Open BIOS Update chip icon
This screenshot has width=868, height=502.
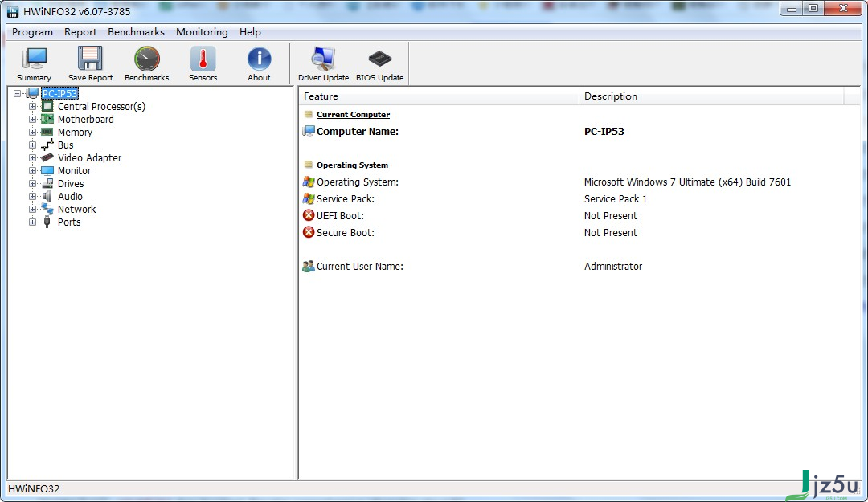click(379, 58)
